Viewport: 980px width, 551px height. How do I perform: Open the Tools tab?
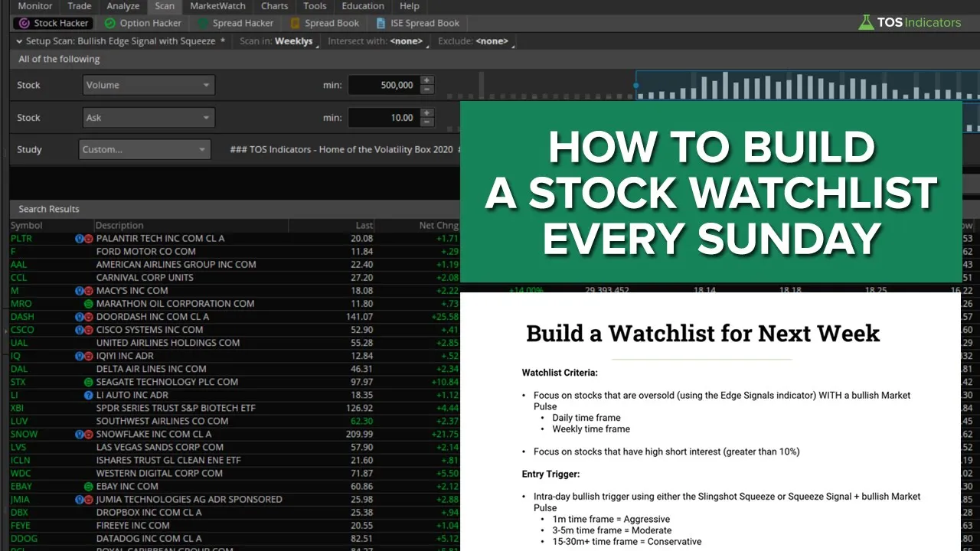pos(315,6)
